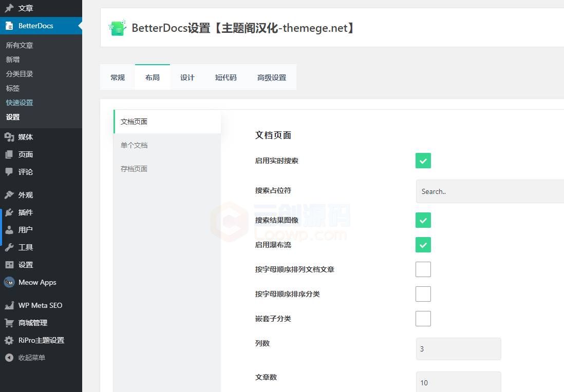Click the 评论 comment bubble icon
Viewport: 564px width, 392px height.
pyautogui.click(x=9, y=172)
